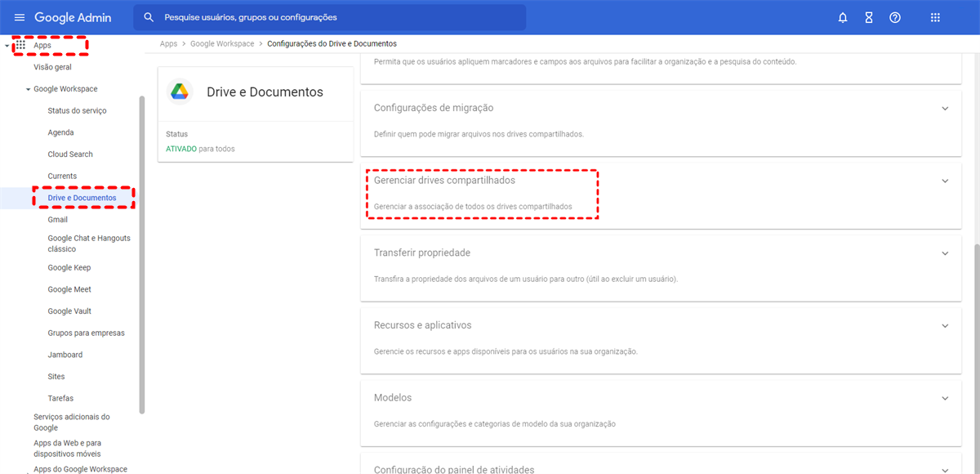Open the Google apps grid launcher
Image resolution: width=980 pixels, height=474 pixels.
pos(936,17)
